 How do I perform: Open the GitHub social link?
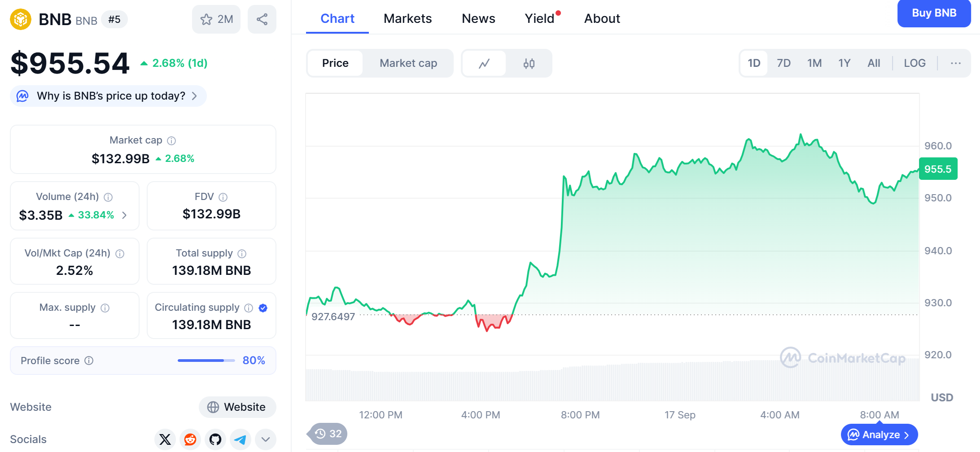click(x=215, y=439)
